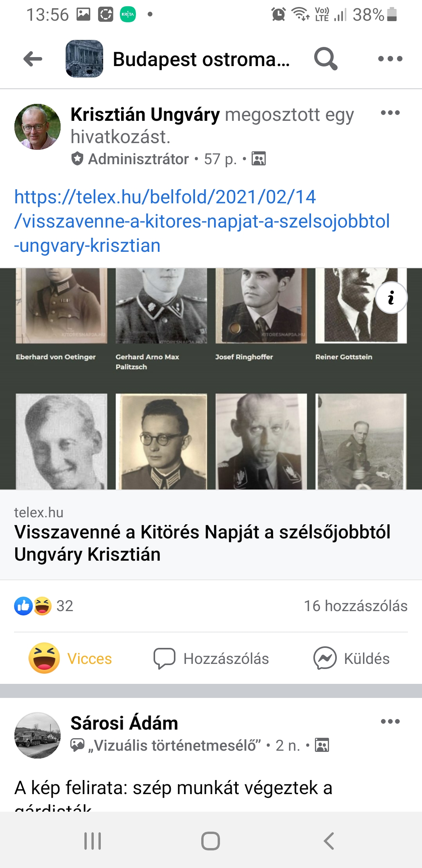Tap the back arrow in the header
The width and height of the screenshot is (422, 868).
tap(33, 59)
